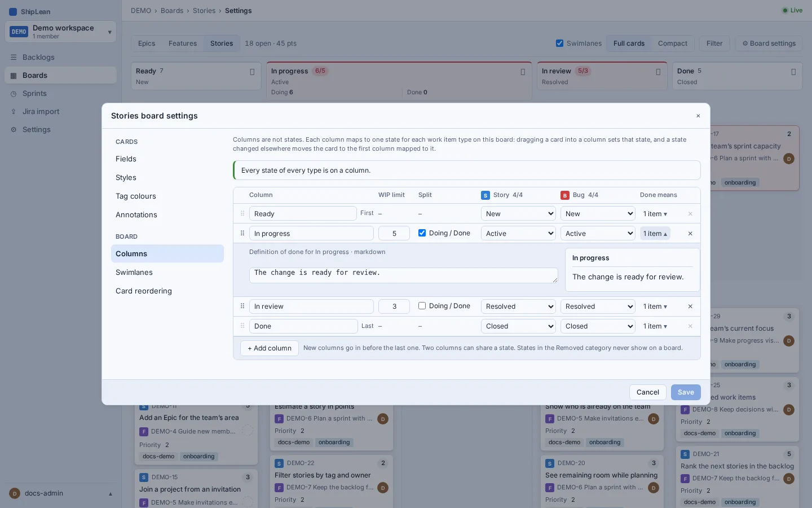Open the Demo workspace switcher
Image resolution: width=812 pixels, height=508 pixels.
[x=61, y=32]
